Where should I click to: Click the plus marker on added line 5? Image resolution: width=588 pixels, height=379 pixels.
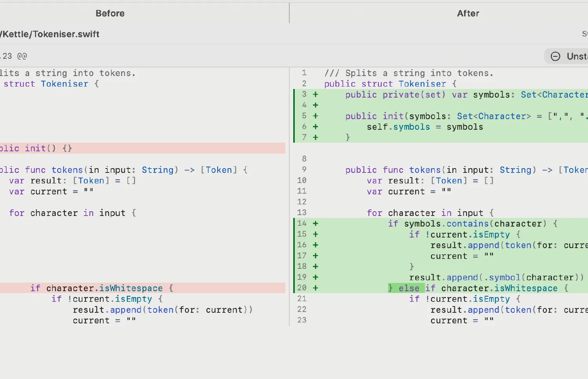click(x=316, y=116)
